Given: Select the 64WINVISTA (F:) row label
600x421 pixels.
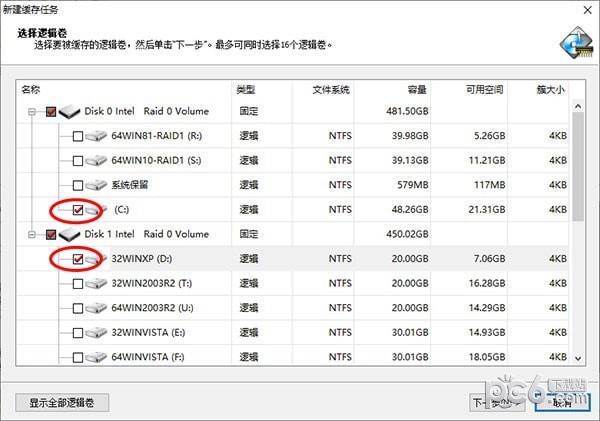Looking at the screenshot, I should (x=148, y=357).
